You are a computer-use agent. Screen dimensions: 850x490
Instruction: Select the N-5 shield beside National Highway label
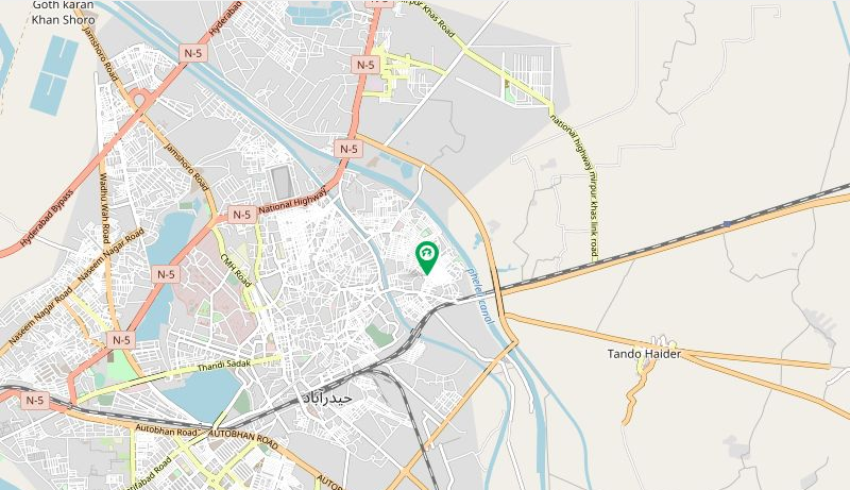tap(242, 215)
